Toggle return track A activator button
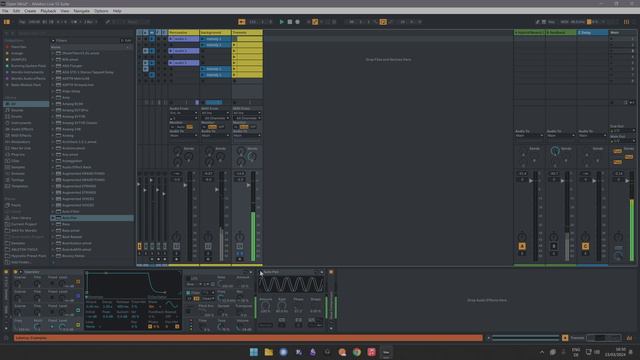Viewport: 640px width, 360px height. tap(522, 246)
